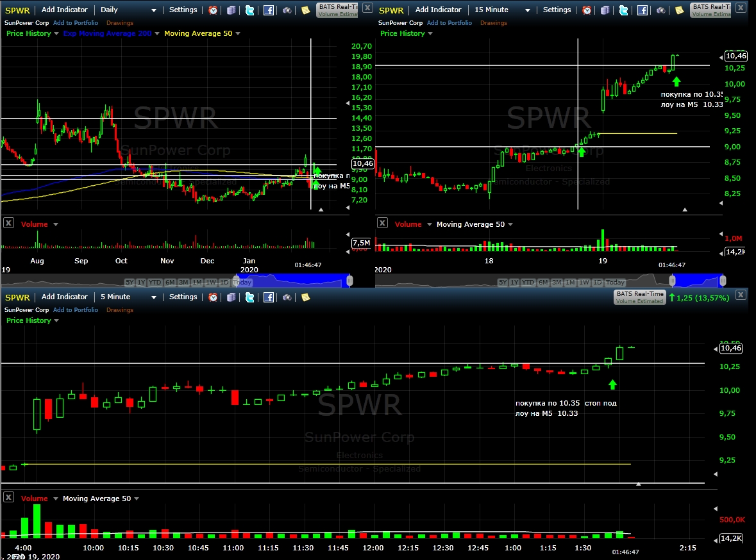
Task: Select 5Y range in Daily chart navigator
Action: tap(130, 283)
